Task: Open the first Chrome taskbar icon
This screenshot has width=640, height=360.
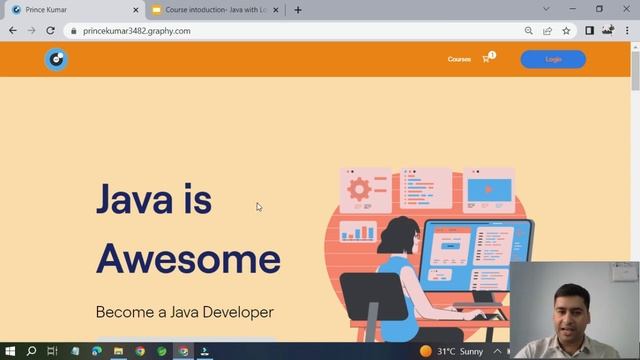Action: (x=140, y=351)
